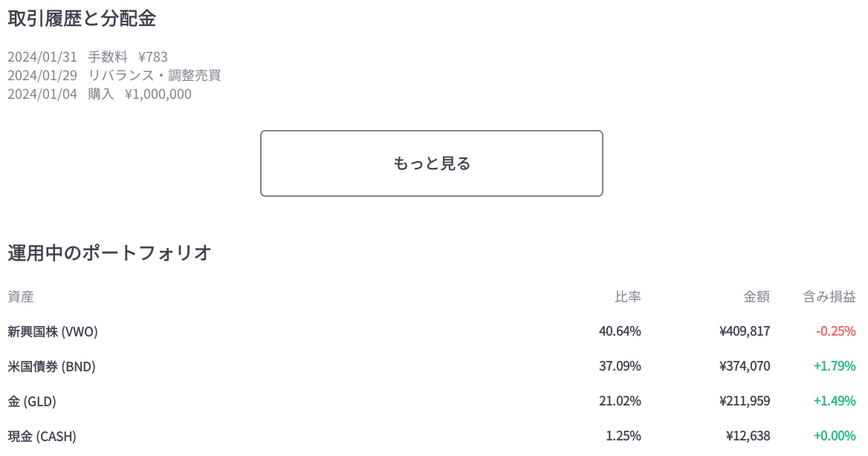Select the 新興国株 (VWO) asset row
The height and width of the screenshot is (456, 868).
pos(432,331)
